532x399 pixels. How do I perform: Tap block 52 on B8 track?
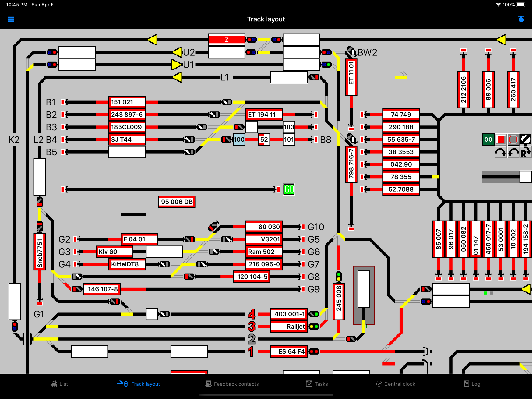[264, 139]
